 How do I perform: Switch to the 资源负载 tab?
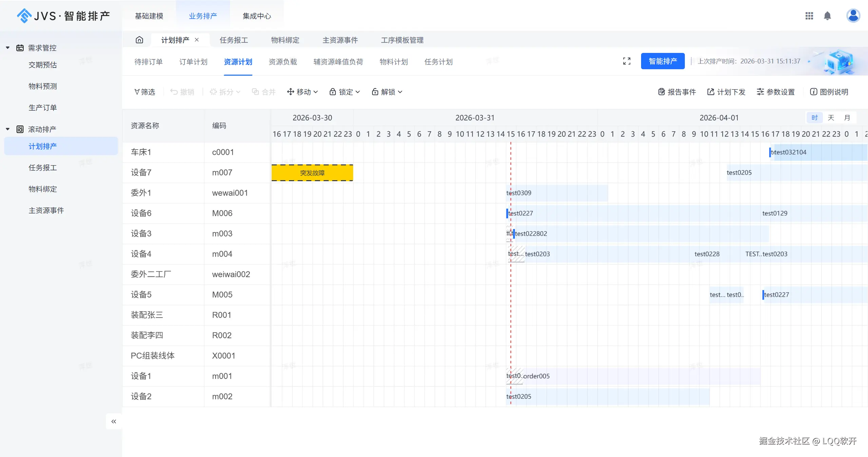(x=283, y=62)
